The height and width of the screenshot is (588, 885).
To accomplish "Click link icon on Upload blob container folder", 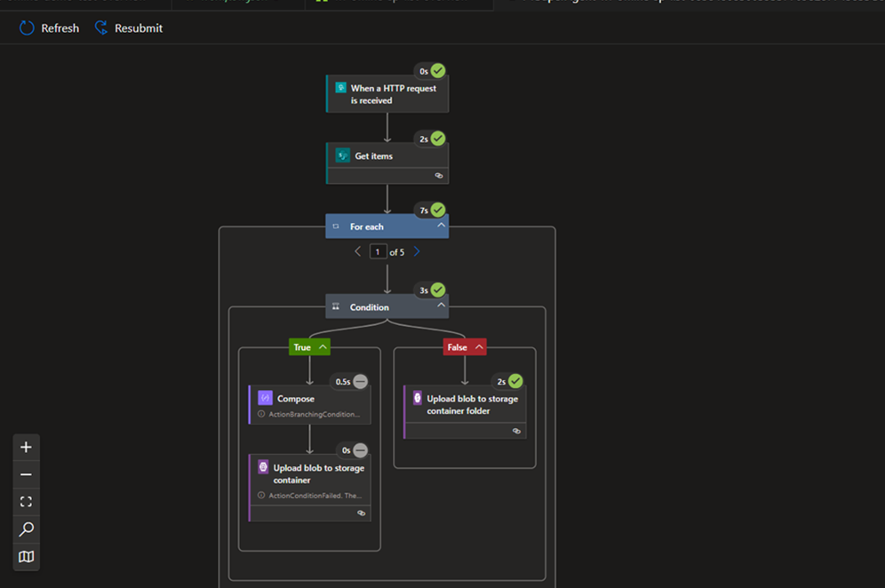I will point(516,431).
